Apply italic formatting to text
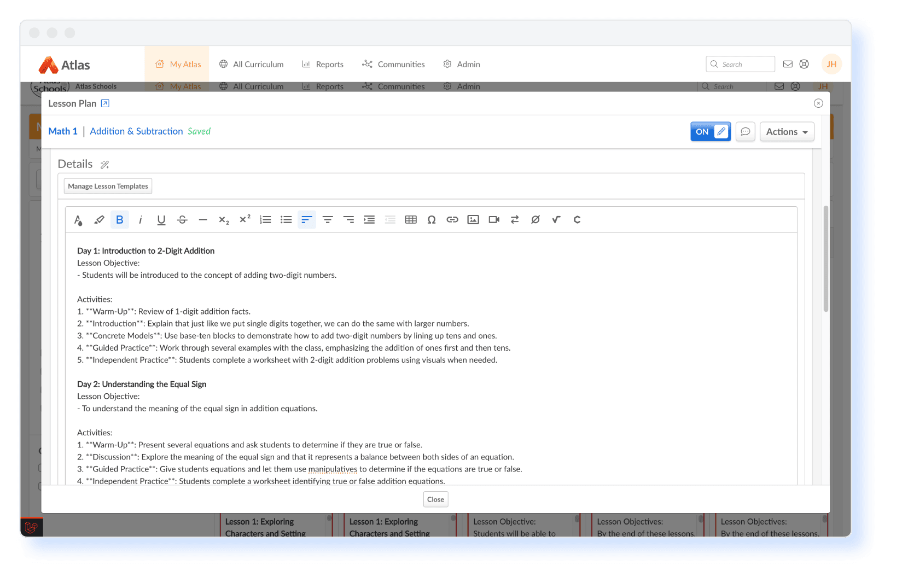Screen dimensions: 902x588 pyautogui.click(x=141, y=220)
